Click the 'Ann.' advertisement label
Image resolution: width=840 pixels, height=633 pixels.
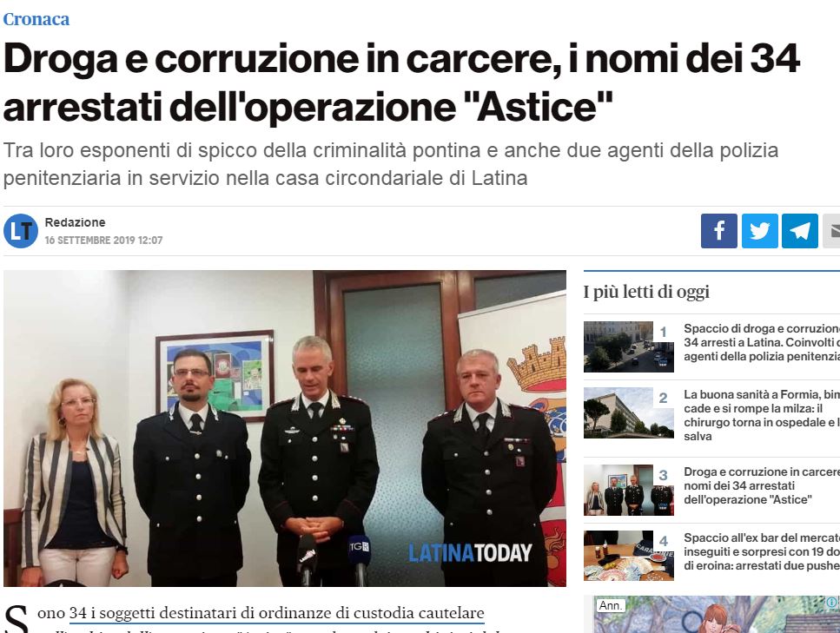(611, 605)
